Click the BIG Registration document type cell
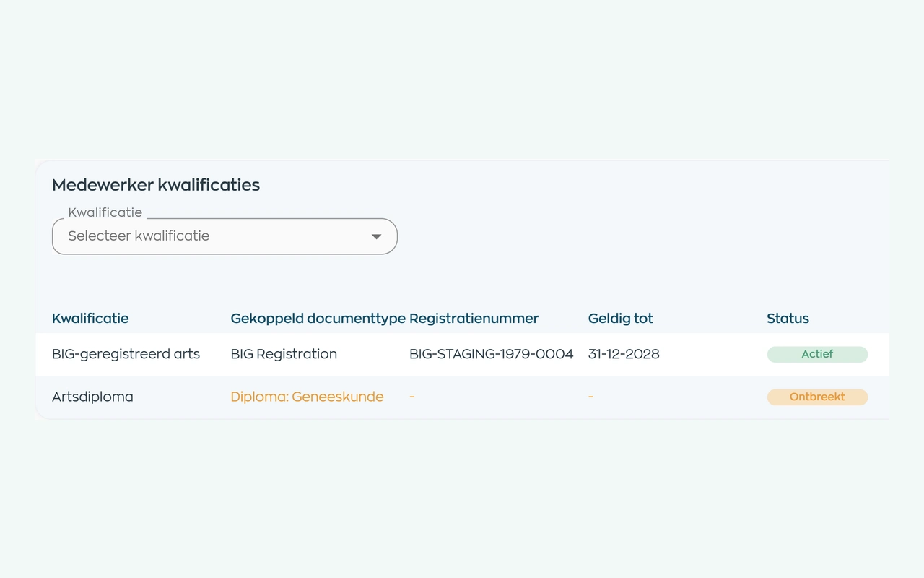This screenshot has width=924, height=578. tap(284, 354)
